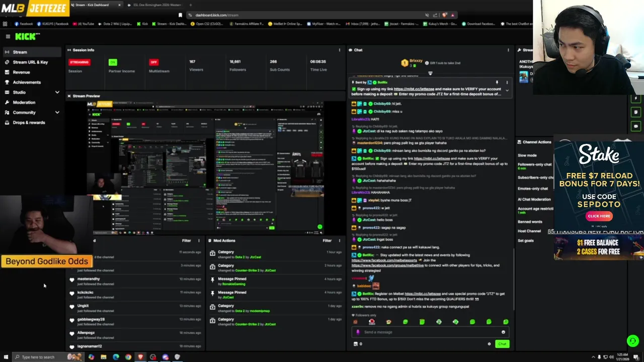Open File Explorer from the taskbar

click(x=103, y=357)
